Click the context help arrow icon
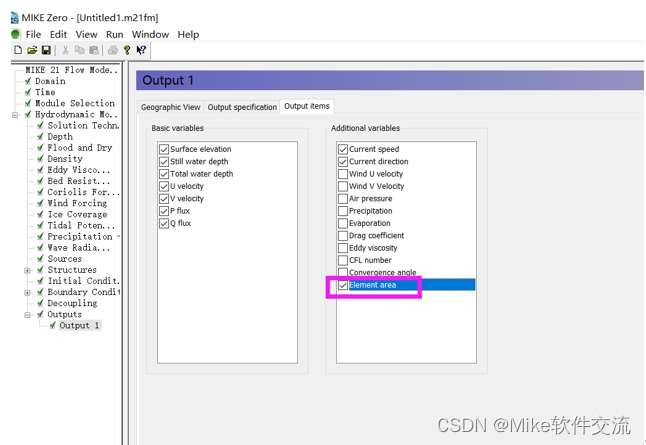Viewport: 646px width, 445px height. point(141,50)
